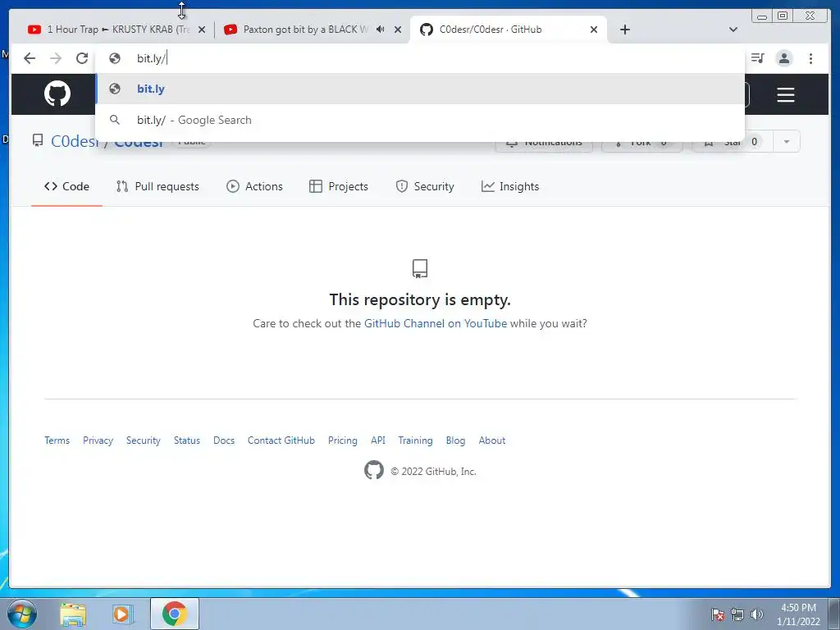
Task: Click the footer GitHub Octocat icon
Action: click(374, 470)
